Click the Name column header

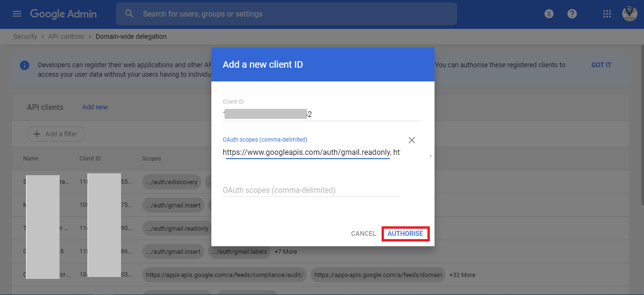(31, 159)
